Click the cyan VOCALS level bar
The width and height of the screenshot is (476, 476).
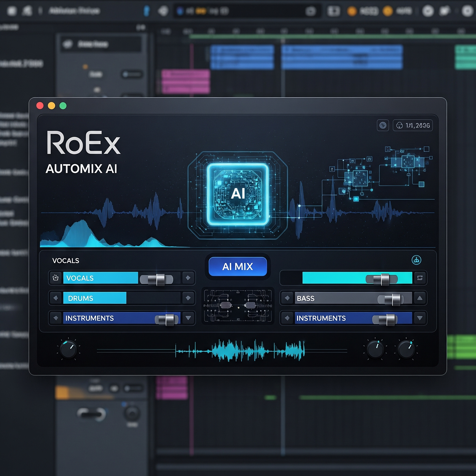pos(100,278)
